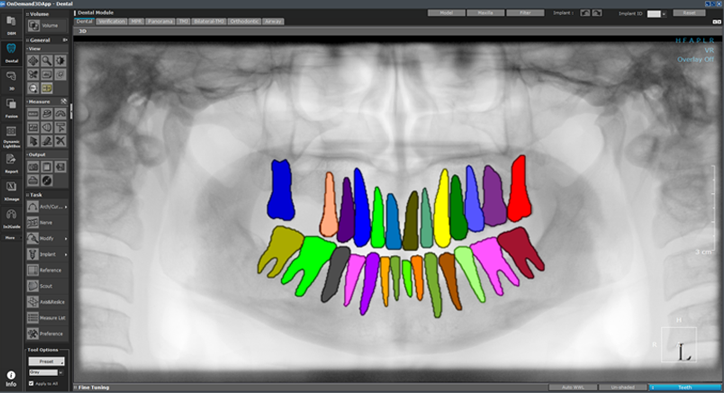Image resolution: width=724 pixels, height=393 pixels.
Task: Open the Fusion module in sidebar
Action: [x=11, y=108]
